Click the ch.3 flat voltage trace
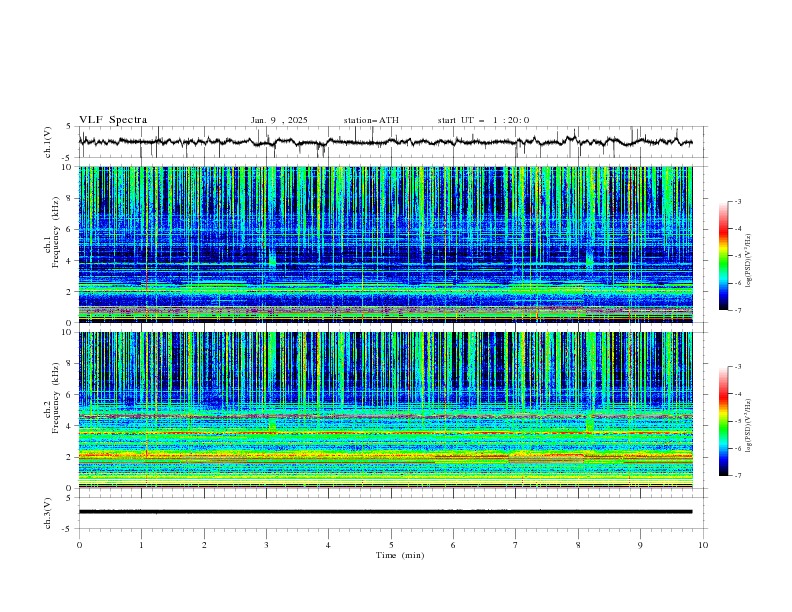Screen dimensions: 792x612 (385, 512)
